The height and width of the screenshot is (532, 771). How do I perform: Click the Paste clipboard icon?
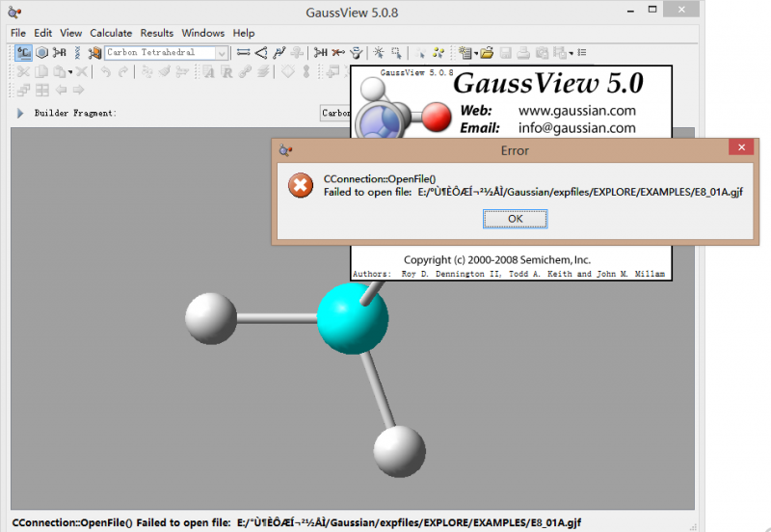click(x=60, y=71)
